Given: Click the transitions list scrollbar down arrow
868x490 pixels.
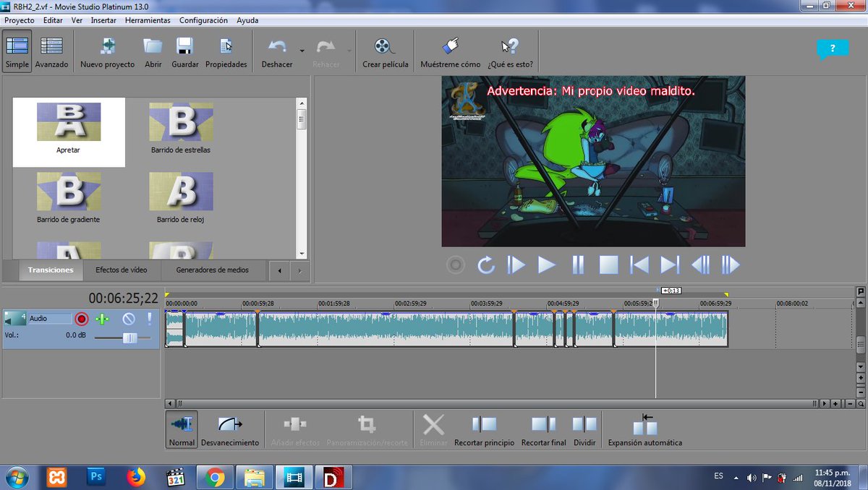Looking at the screenshot, I should (302, 254).
